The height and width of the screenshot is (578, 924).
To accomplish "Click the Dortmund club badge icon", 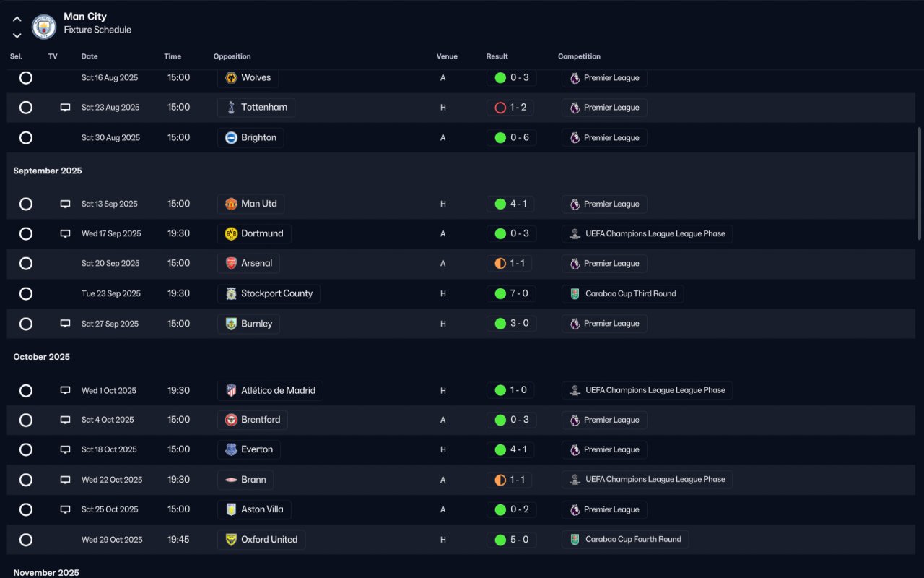I will (231, 234).
